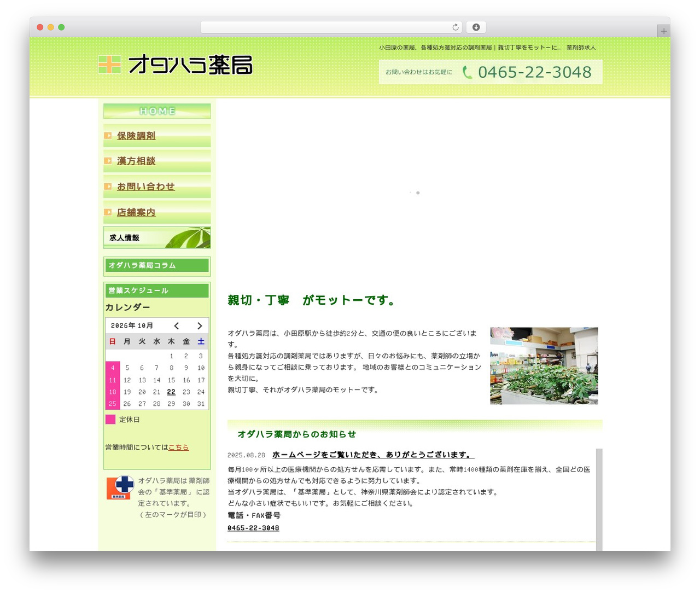700x593 pixels.
Task: Click the オダハラ薬局からのお知らせ heading
Action: point(296,434)
